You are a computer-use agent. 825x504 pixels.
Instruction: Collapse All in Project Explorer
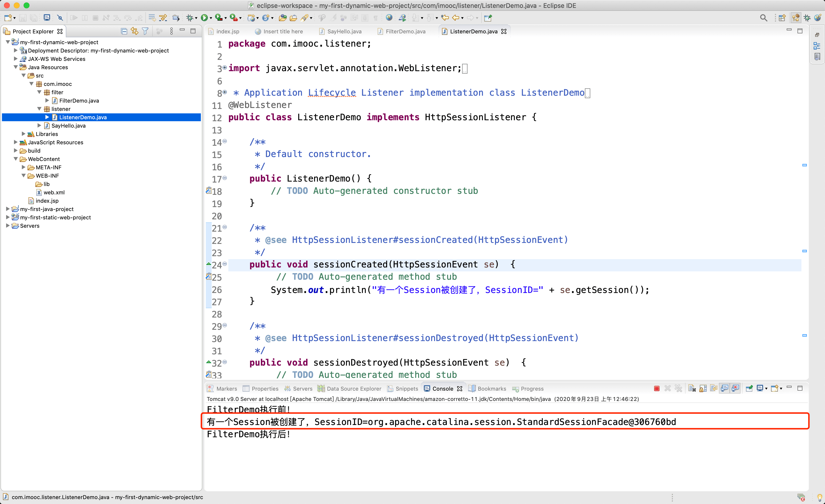pos(124,31)
